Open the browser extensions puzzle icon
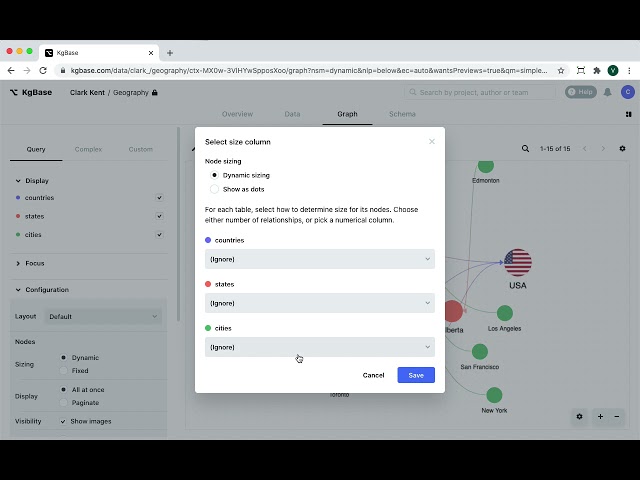The width and height of the screenshot is (640, 480). pyautogui.click(x=597, y=71)
